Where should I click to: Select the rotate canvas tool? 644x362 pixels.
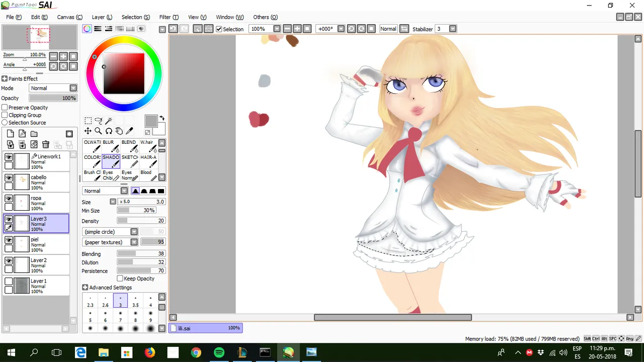[x=109, y=131]
